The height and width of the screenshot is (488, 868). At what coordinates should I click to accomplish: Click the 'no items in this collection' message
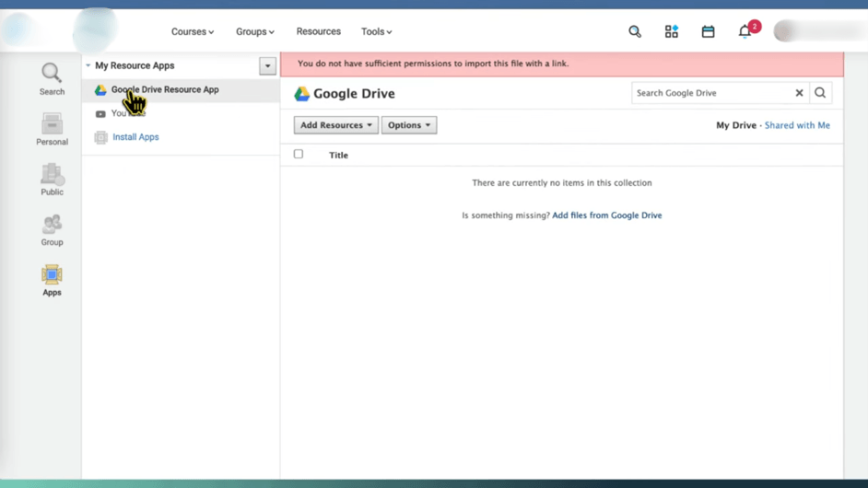[562, 182]
